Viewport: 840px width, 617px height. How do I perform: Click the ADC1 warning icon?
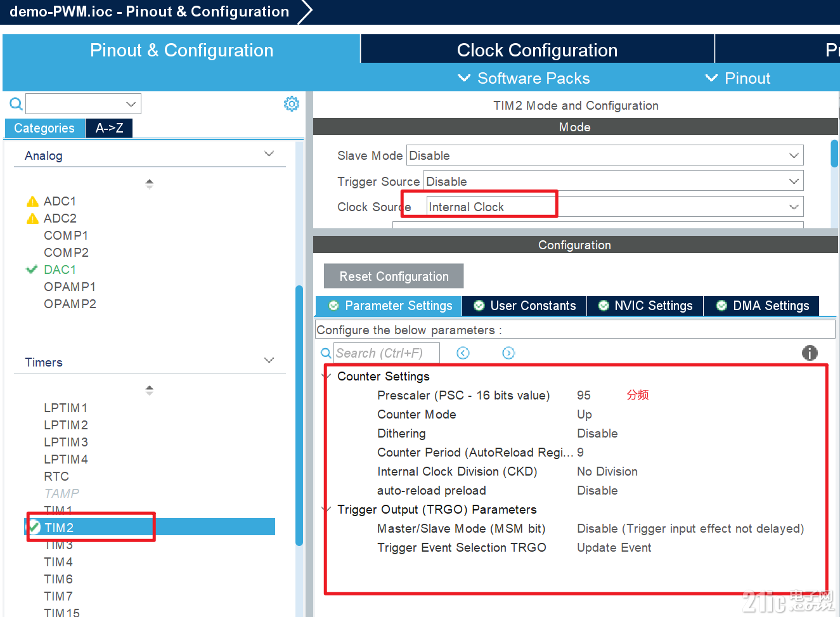click(32, 201)
